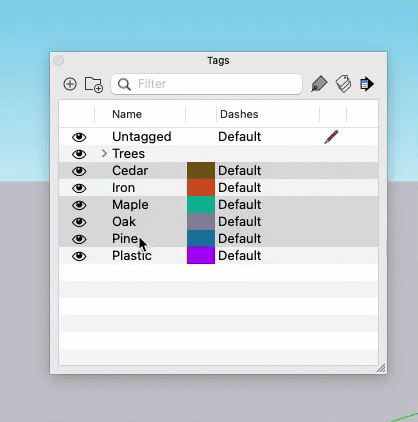Click the magnifier icon in the Filter box
The image size is (418, 422).
124,84
